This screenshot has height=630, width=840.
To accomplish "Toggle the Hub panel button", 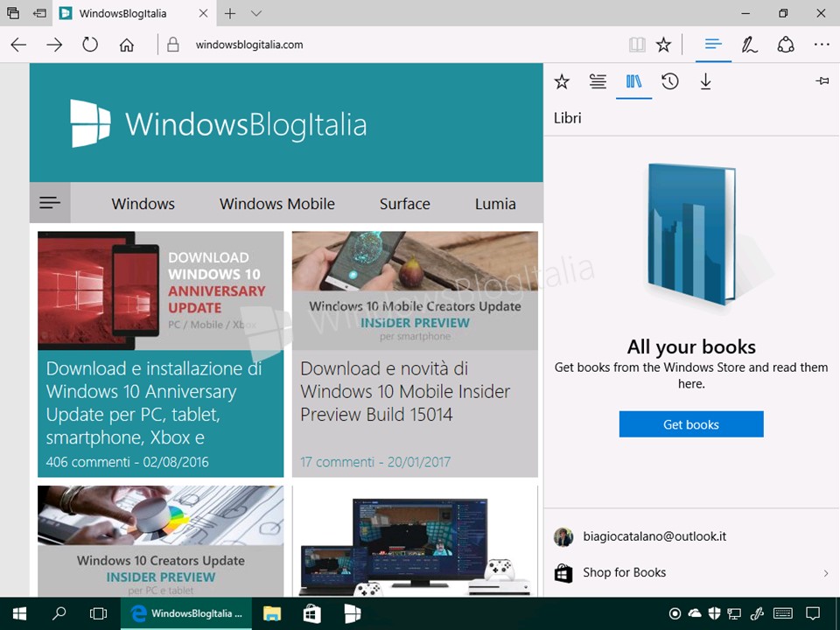I will [x=713, y=45].
